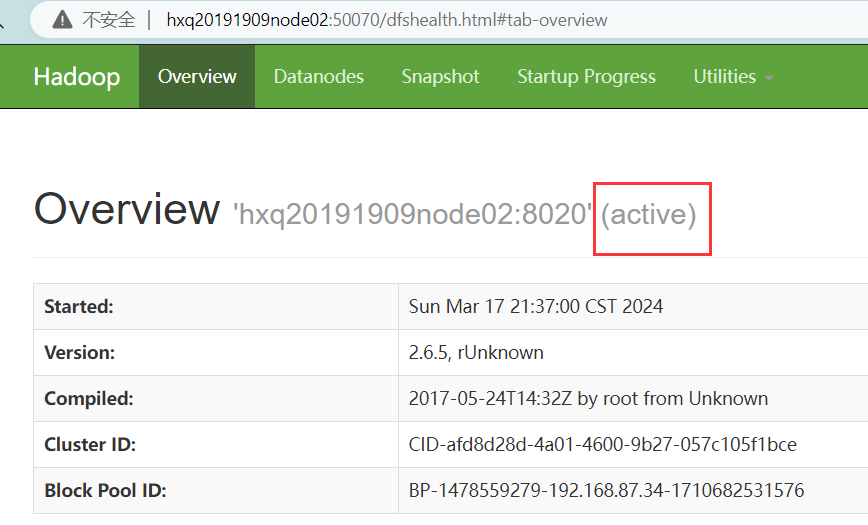The height and width of the screenshot is (525, 868).
Task: Select compiled value 2017-05-24T14:32Z by root
Action: (x=588, y=398)
